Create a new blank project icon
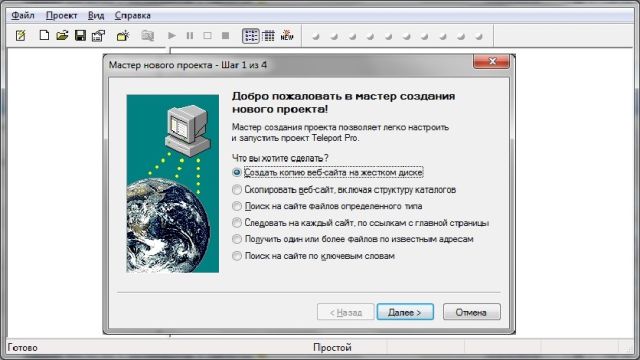The height and width of the screenshot is (360, 640). pos(44,36)
